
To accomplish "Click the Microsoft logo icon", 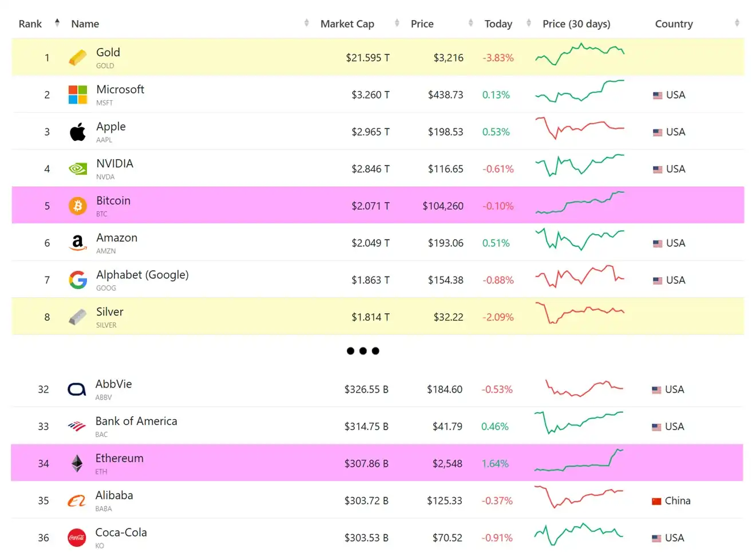I will click(x=77, y=94).
